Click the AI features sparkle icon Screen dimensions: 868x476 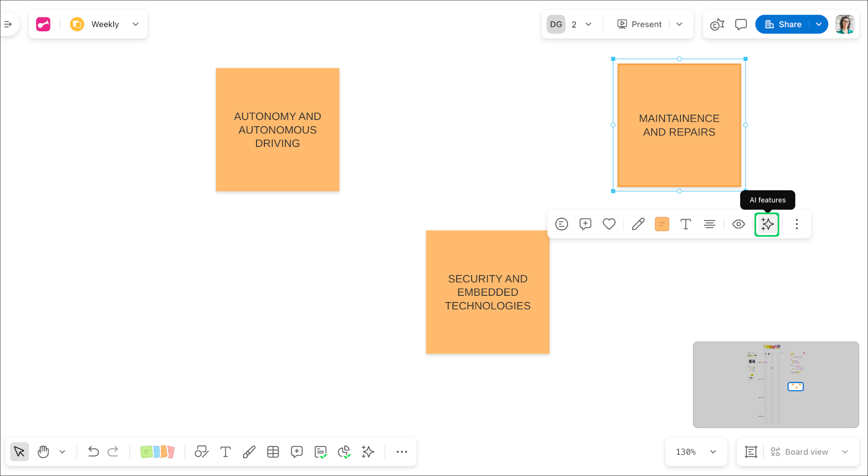coord(767,224)
